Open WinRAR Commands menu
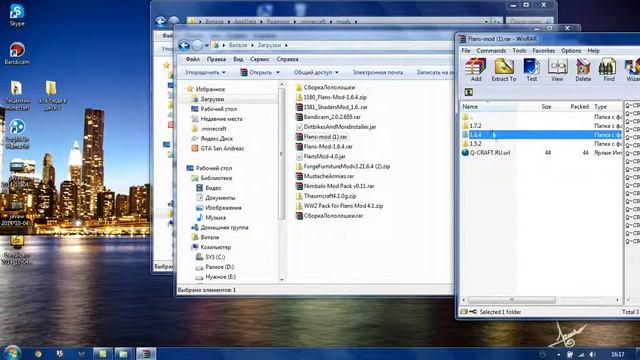The width and height of the screenshot is (640, 360). pos(491,51)
